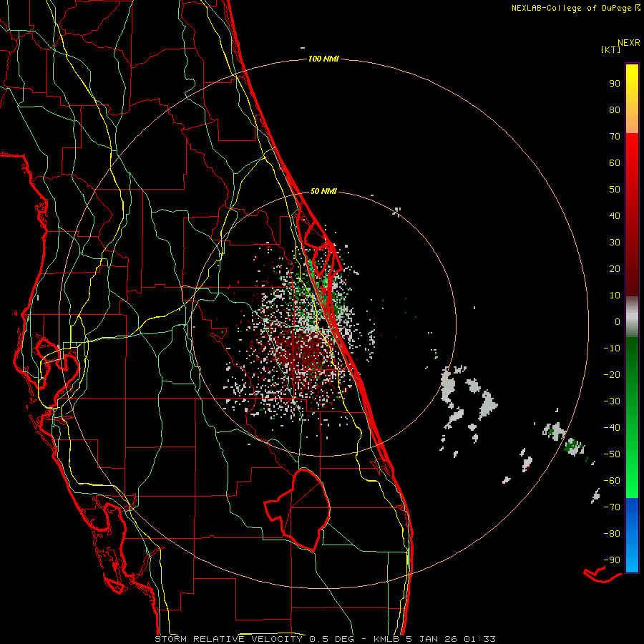
Task: Click the -10 value on velocity scale
Action: click(612, 348)
